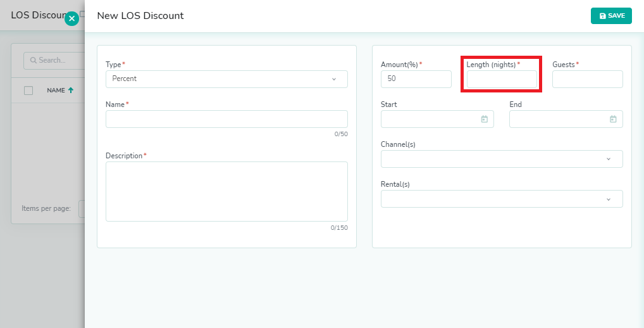Image resolution: width=644 pixels, height=328 pixels.
Task: Expand the Channel(s) dropdown
Action: [502, 159]
